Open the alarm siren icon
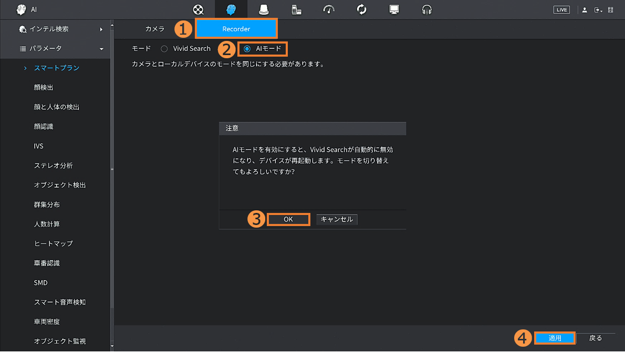The height and width of the screenshot is (364, 625). pyautogui.click(x=264, y=9)
